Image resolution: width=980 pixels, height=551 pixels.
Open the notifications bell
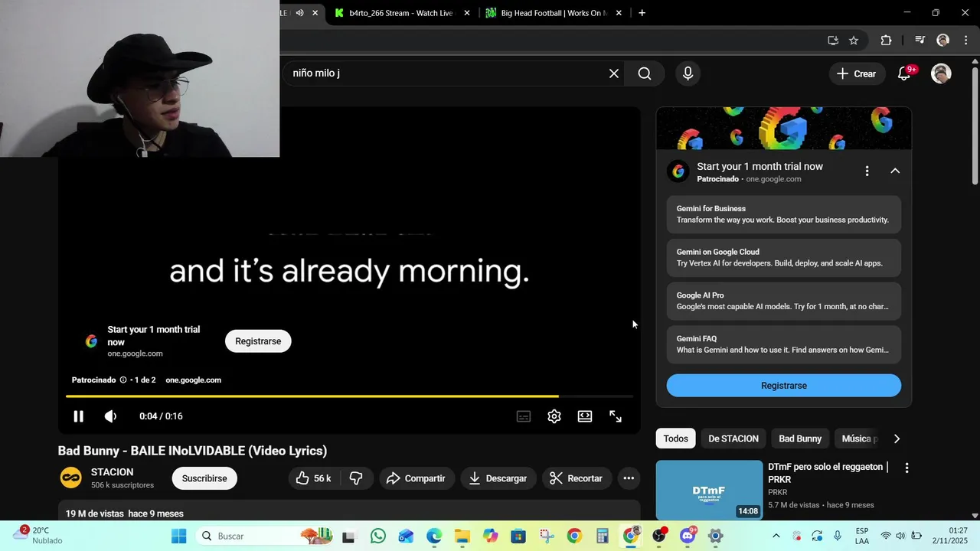[x=905, y=73]
